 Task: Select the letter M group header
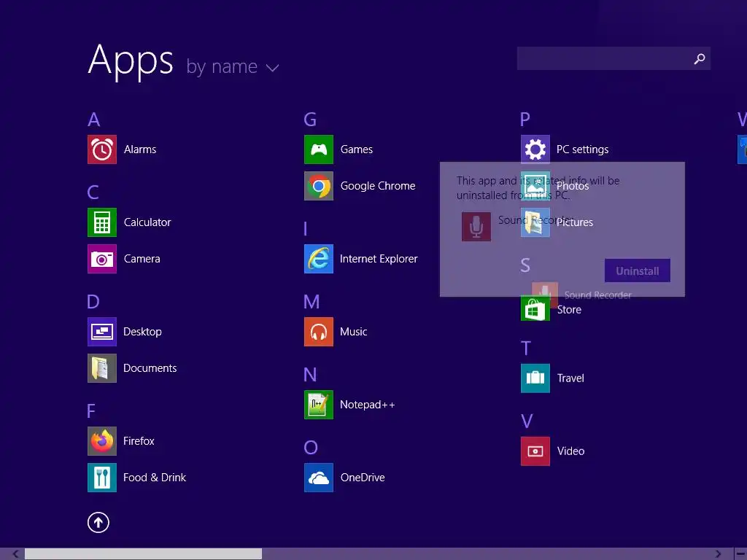(312, 302)
